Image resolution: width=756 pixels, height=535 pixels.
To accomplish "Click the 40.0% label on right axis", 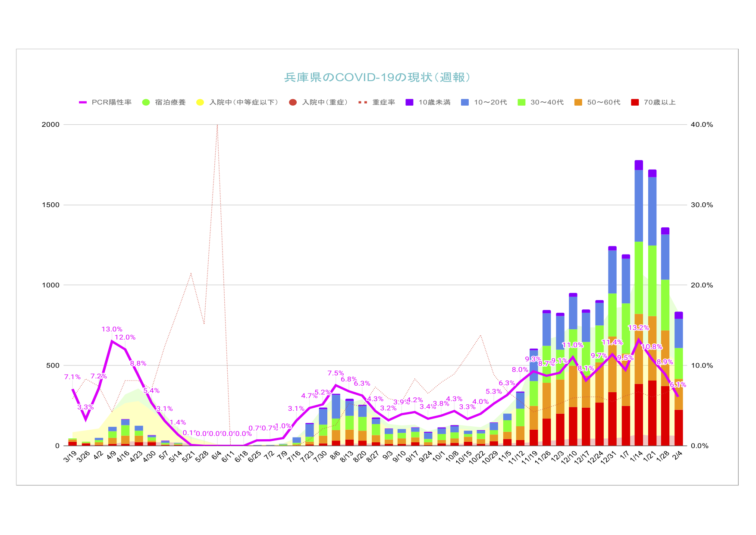I will tap(702, 125).
